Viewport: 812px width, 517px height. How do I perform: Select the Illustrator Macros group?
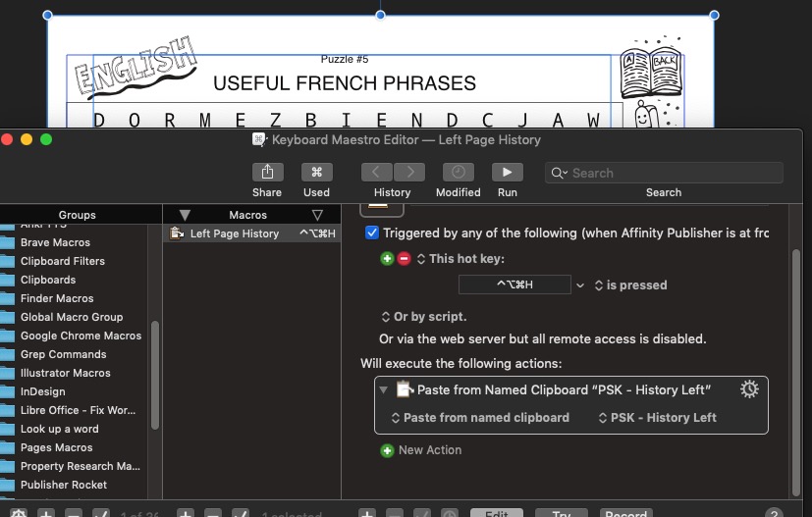click(x=65, y=373)
